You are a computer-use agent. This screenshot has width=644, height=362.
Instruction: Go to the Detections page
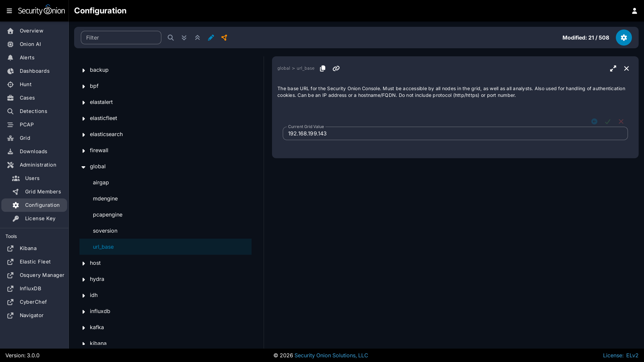pos(33,111)
